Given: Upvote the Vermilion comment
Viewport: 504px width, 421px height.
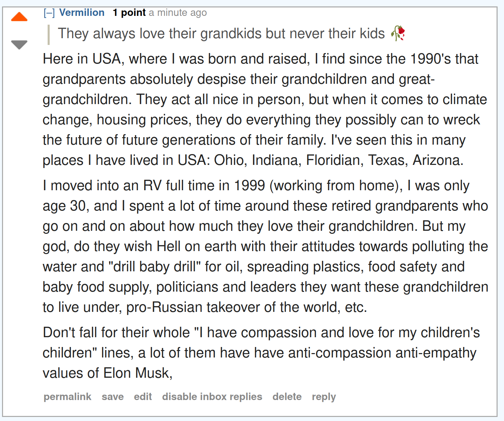Looking at the screenshot, I should click(x=19, y=17).
